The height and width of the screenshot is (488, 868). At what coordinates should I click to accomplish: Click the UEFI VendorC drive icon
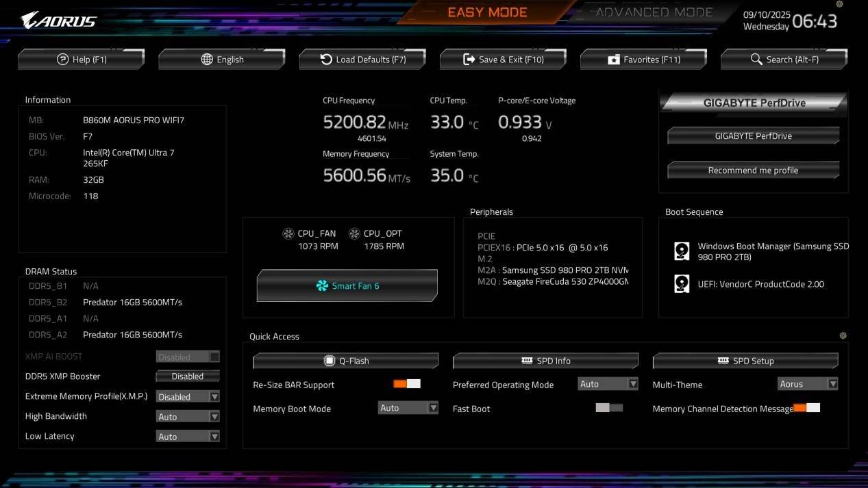682,283
